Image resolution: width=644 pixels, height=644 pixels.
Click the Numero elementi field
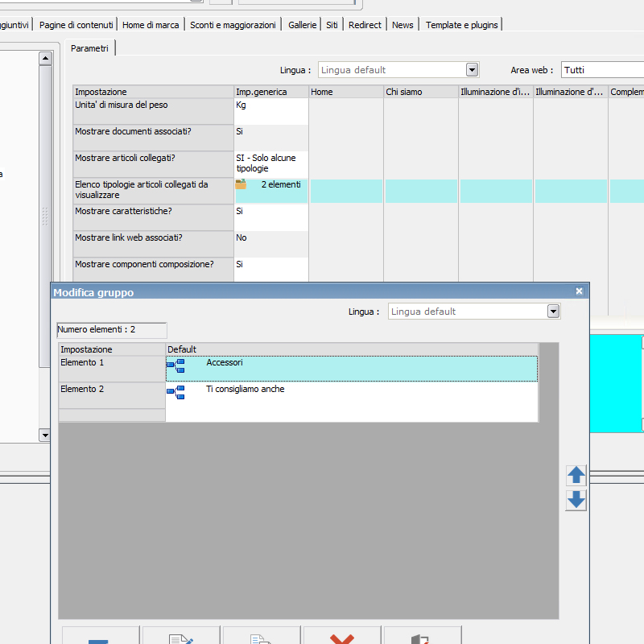tap(112, 330)
